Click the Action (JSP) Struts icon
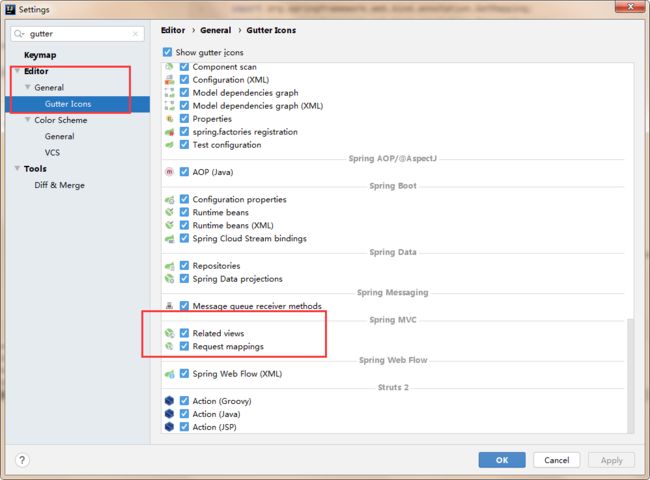 point(169,427)
